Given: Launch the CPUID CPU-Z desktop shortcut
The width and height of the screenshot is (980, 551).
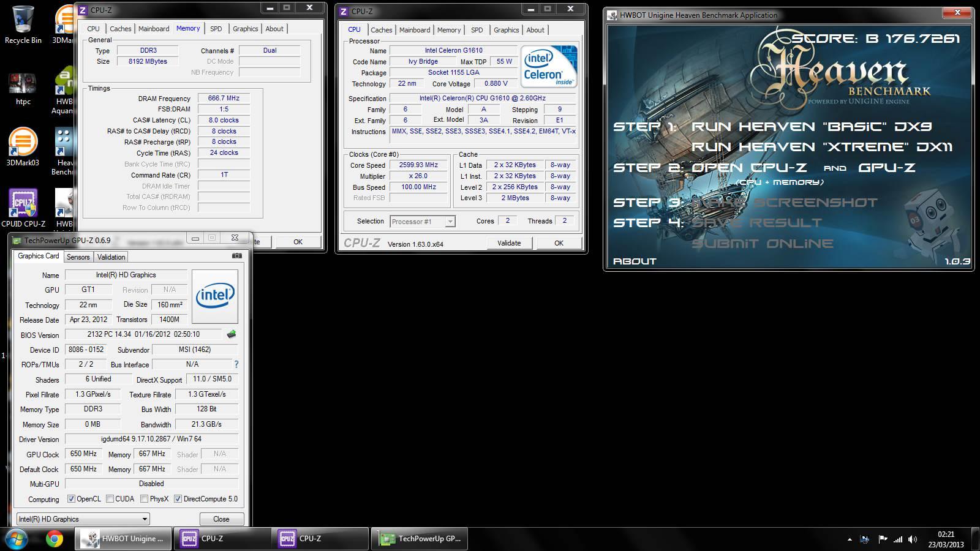Looking at the screenshot, I should pyautogui.click(x=23, y=208).
